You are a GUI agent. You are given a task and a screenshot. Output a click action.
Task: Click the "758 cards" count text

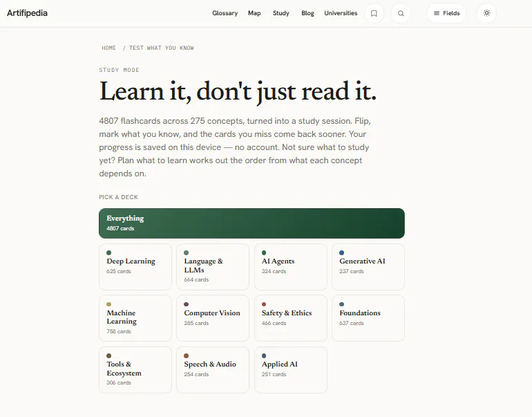point(118,331)
